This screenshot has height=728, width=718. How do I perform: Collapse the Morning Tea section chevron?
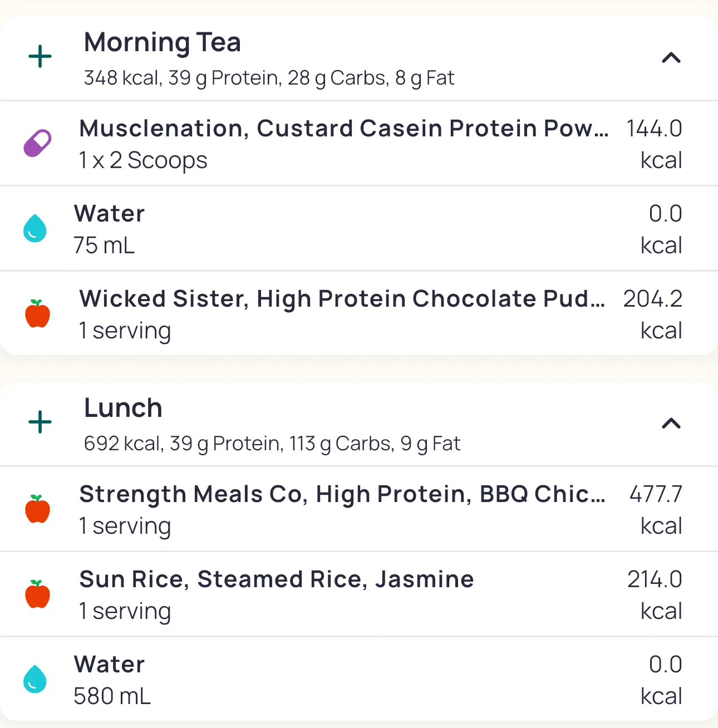tap(671, 57)
